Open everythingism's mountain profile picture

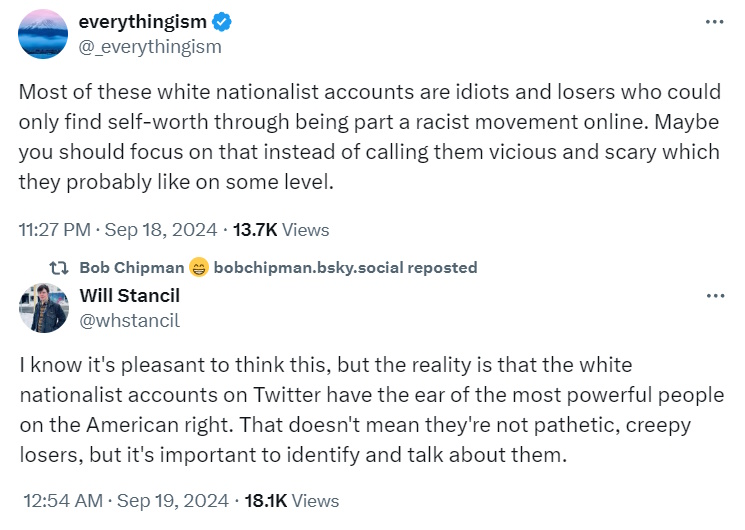click(x=42, y=35)
